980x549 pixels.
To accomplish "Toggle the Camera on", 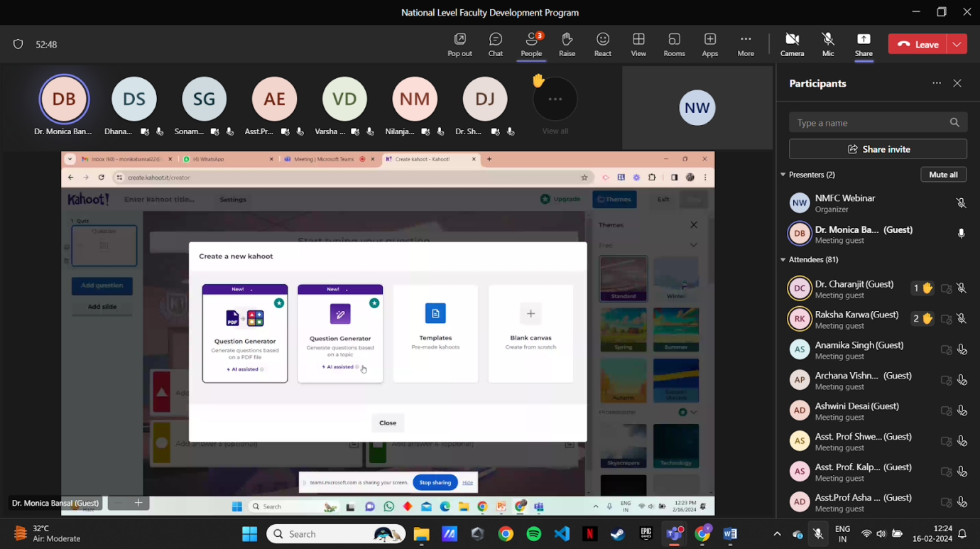I will 793,40.
